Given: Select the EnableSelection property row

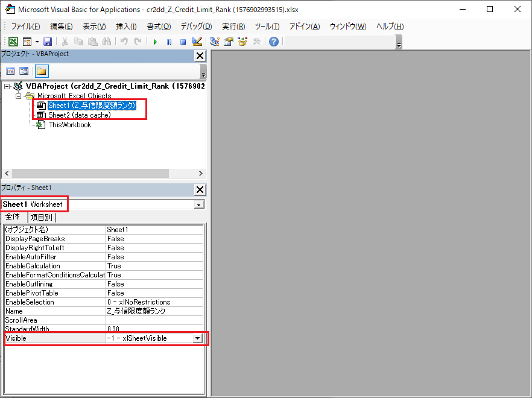Looking at the screenshot, I should click(x=104, y=302).
